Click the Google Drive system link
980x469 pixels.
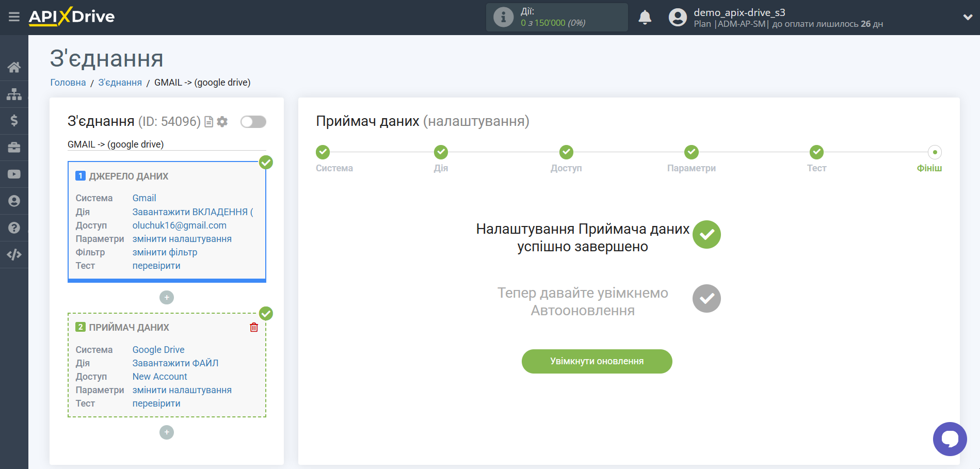coord(158,350)
